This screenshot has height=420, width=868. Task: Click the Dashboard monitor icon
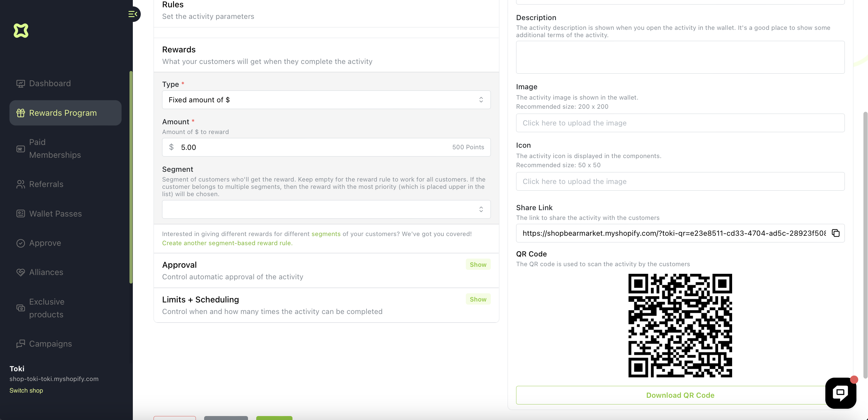pyautogui.click(x=20, y=83)
